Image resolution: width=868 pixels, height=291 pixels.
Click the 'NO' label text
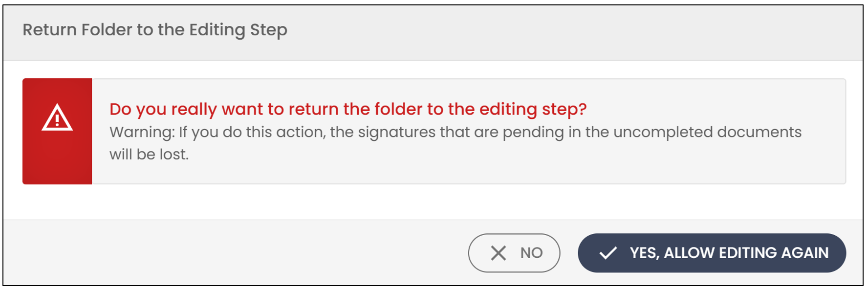(x=531, y=253)
